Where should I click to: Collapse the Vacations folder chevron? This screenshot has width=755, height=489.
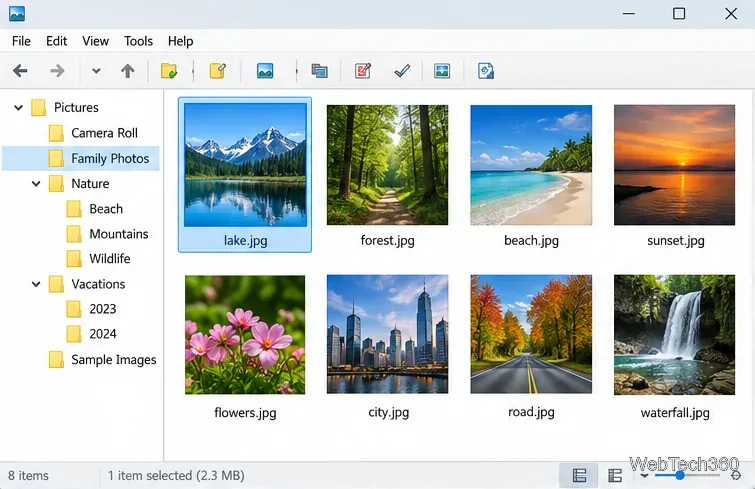tap(36, 284)
